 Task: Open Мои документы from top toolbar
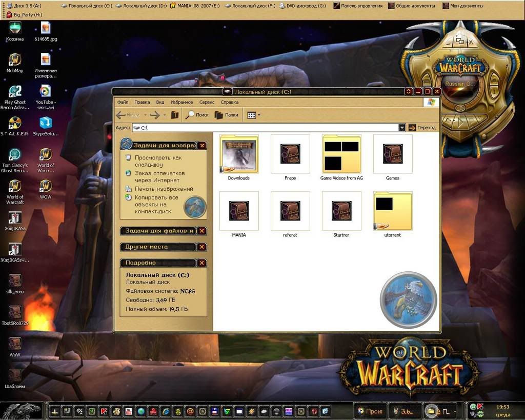pos(463,6)
